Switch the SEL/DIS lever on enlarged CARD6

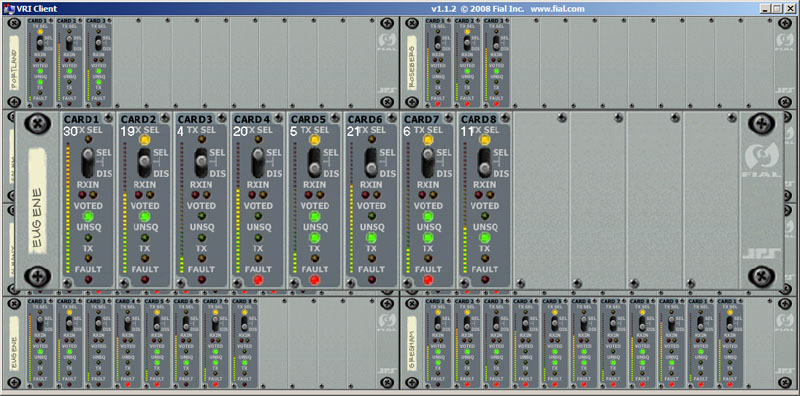tap(371, 162)
